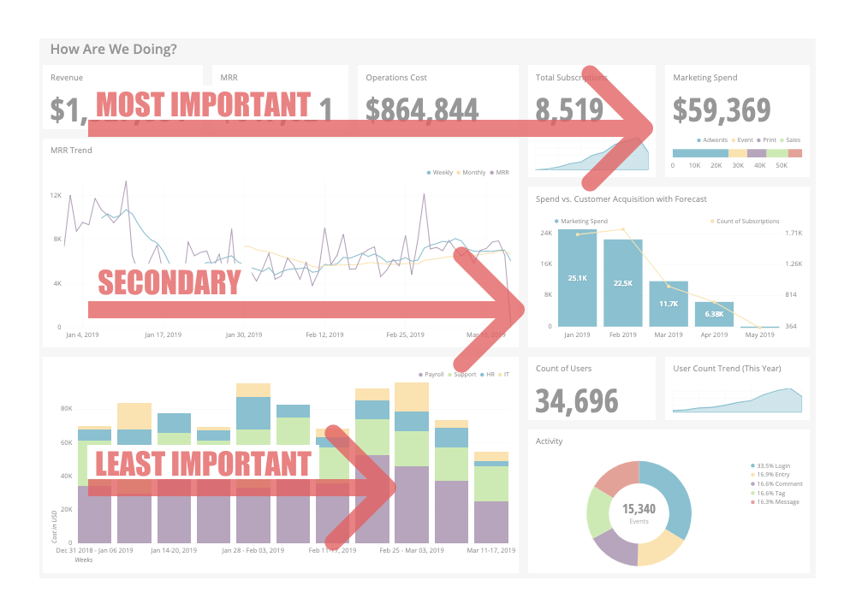
Task: Click the User Count Trend sparkline chart
Action: (737, 400)
